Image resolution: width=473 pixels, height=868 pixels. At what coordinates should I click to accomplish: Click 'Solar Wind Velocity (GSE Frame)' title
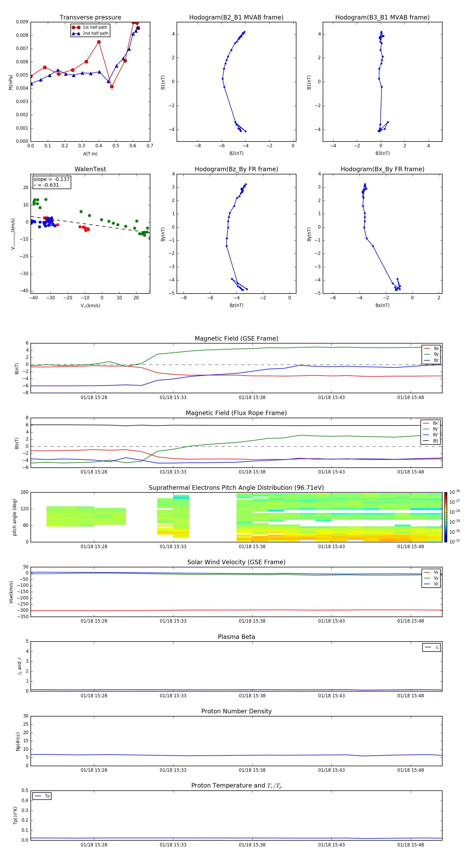236,562
